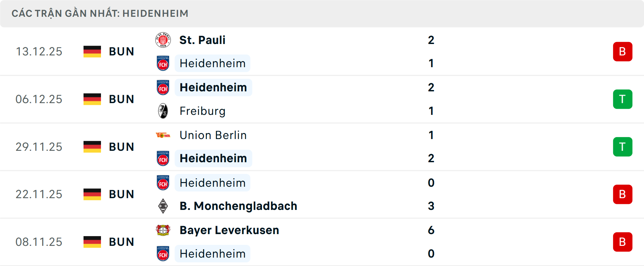Select the BUN tag on the 29.11.25 row

point(120,146)
